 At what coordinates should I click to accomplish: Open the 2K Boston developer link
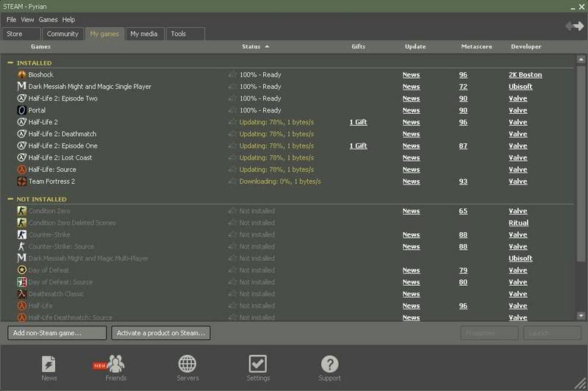pyautogui.click(x=526, y=75)
